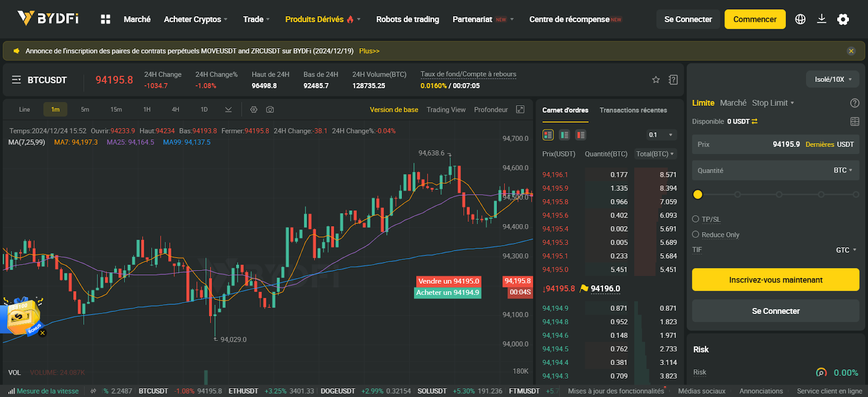Open the calculator icon beside Disponible
Screen dimensions: 868x397
(x=855, y=121)
